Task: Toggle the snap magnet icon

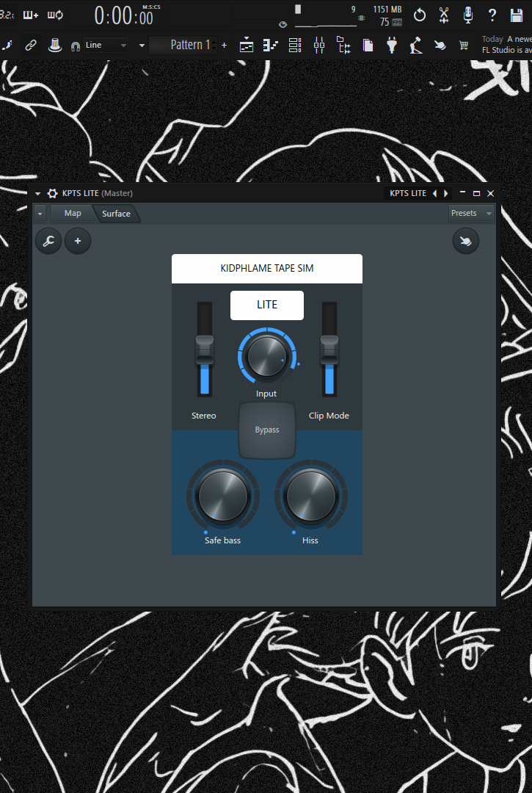Action: click(76, 46)
